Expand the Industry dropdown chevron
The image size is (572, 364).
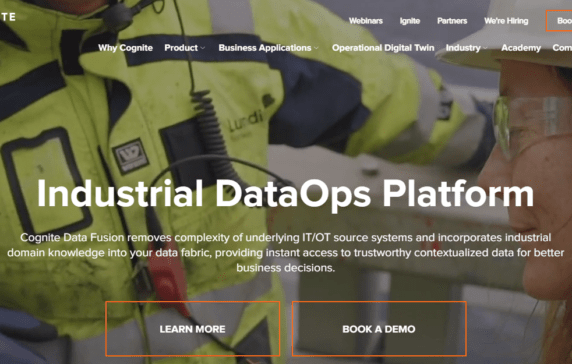click(x=485, y=48)
